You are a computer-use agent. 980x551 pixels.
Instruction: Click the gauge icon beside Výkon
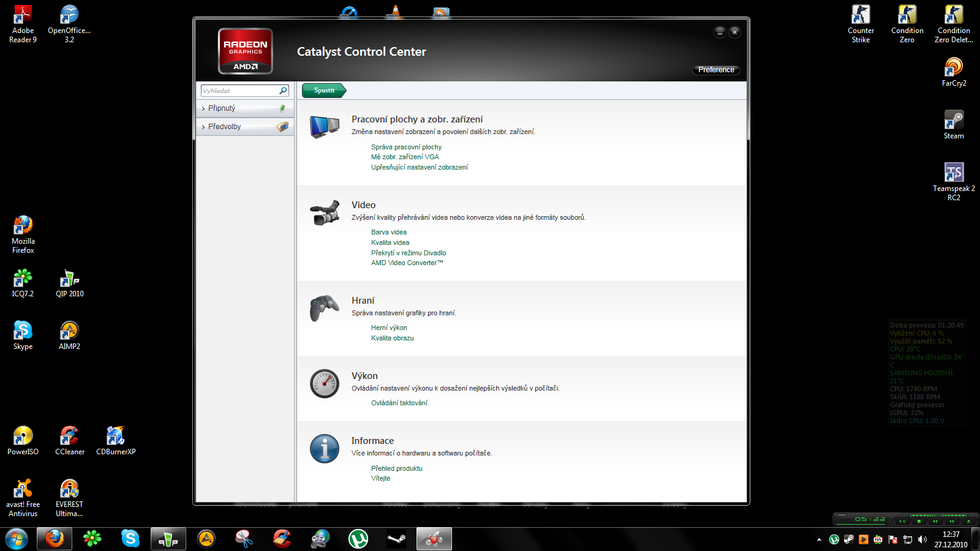(325, 384)
